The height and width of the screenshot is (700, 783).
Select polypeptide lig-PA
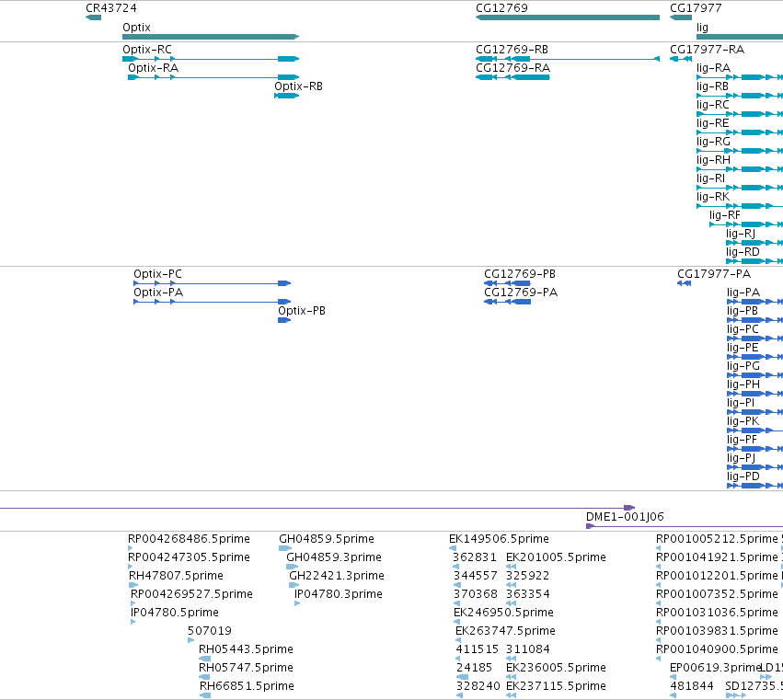pyautogui.click(x=755, y=302)
